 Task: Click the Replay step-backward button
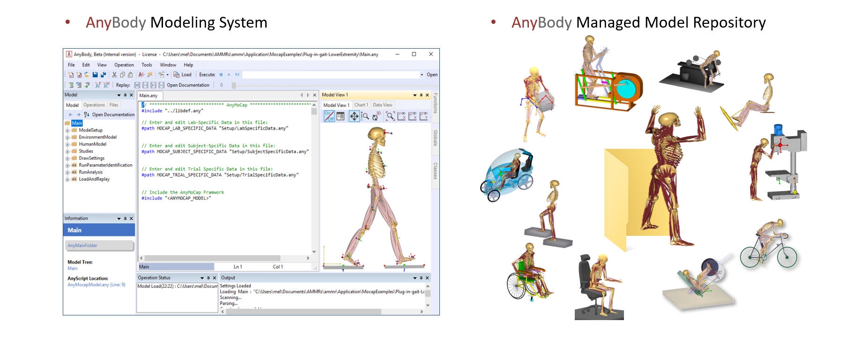(x=145, y=85)
